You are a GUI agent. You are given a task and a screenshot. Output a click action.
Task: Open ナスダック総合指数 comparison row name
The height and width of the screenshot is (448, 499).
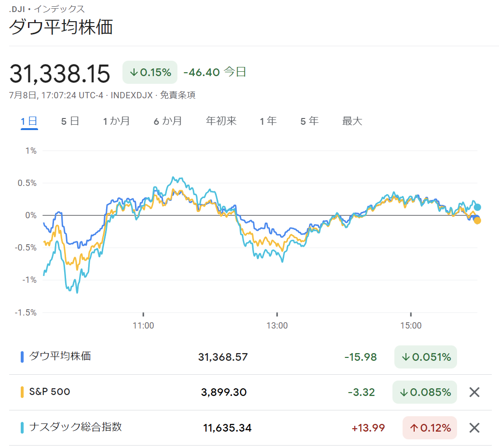pos(76,427)
